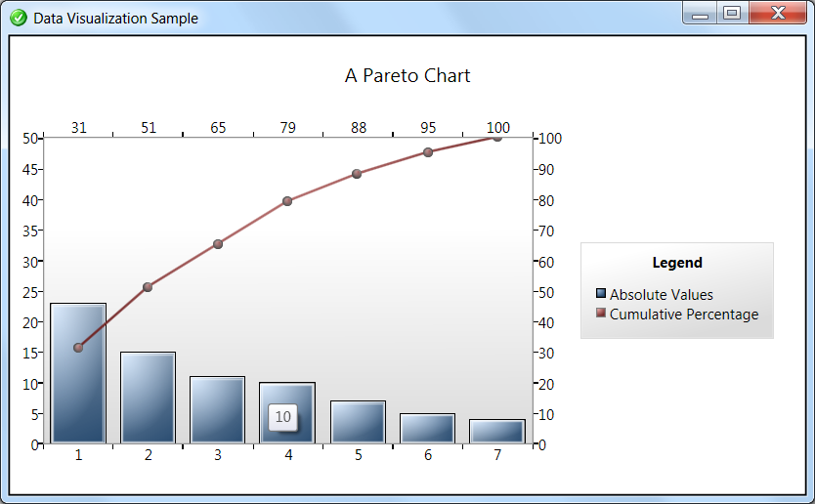Select the bar for category 7
Image resolution: width=815 pixels, height=504 pixels.
[497, 432]
